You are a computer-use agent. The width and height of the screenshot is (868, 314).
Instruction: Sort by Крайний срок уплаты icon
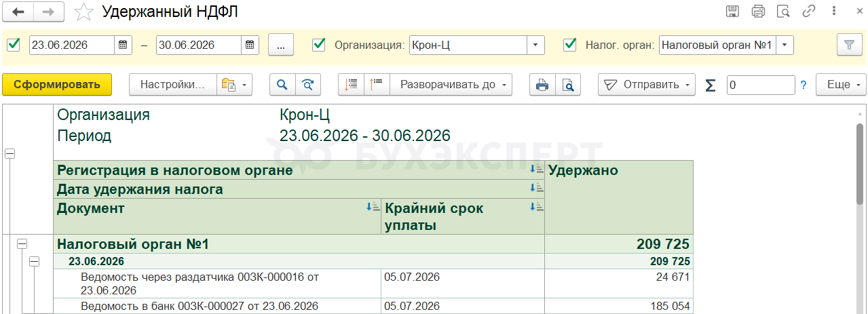tap(536, 207)
